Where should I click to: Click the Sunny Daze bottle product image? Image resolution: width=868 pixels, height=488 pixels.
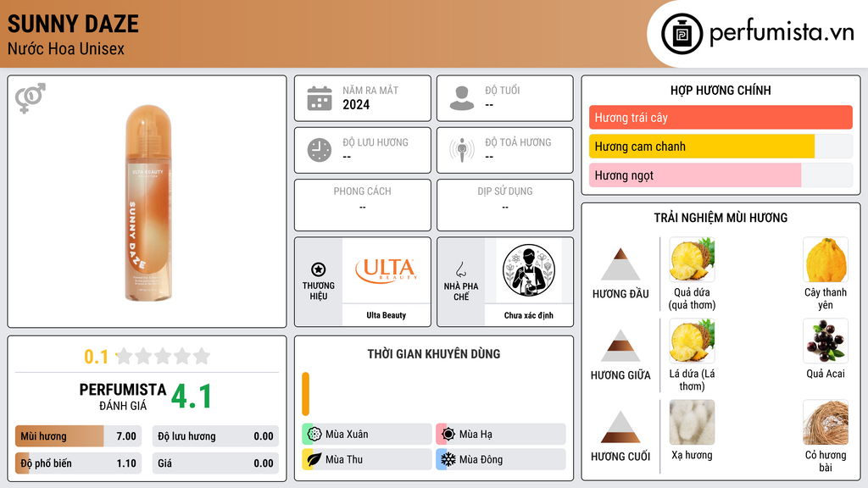coord(147,202)
